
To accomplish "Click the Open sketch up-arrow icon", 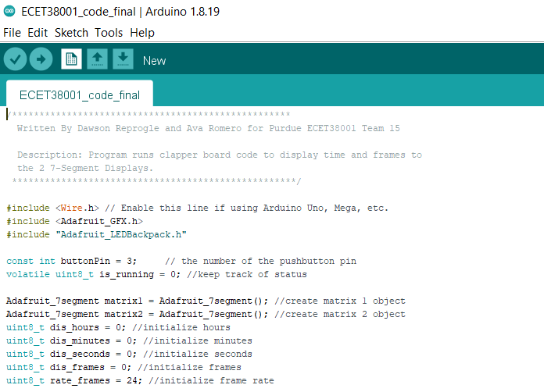I will click(97, 59).
